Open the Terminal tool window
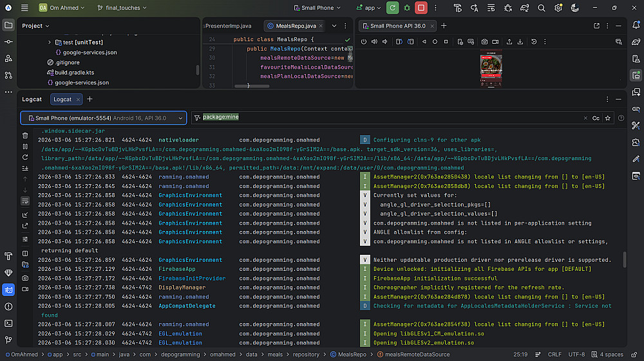 (x=8, y=323)
